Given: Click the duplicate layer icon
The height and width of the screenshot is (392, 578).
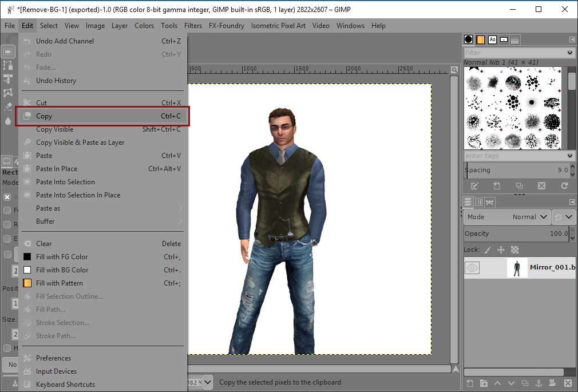Looking at the screenshot, I should (524, 383).
